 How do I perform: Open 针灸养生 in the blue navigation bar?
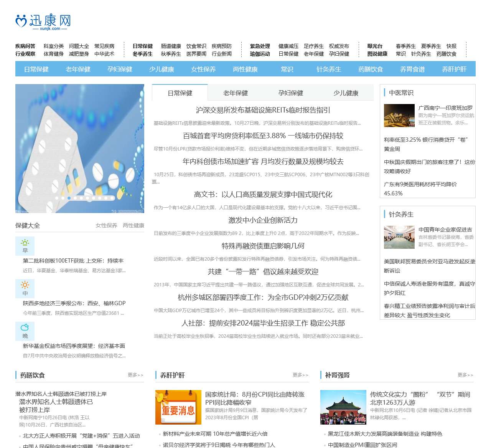[328, 69]
